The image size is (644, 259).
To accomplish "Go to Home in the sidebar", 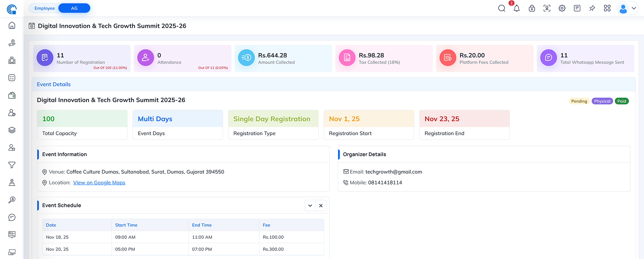I will pyautogui.click(x=12, y=25).
